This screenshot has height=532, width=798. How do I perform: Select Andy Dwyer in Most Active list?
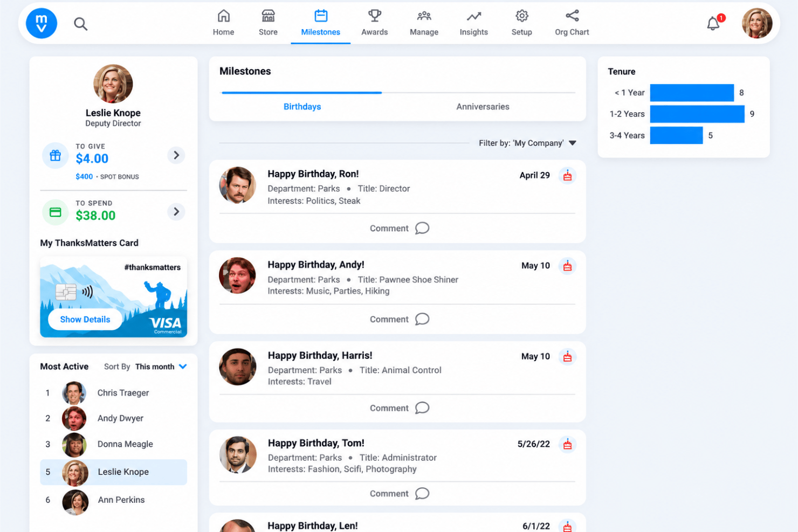coord(113,418)
